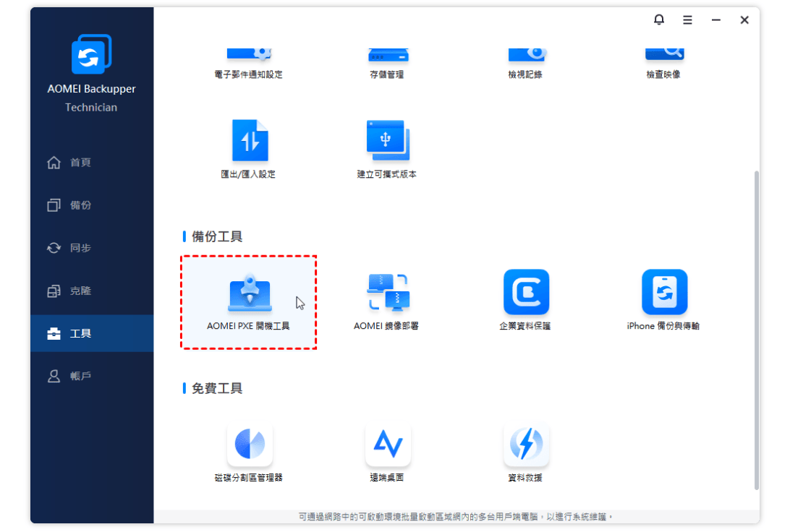
Task: Switch to 同步 in sidebar
Action: [92, 248]
